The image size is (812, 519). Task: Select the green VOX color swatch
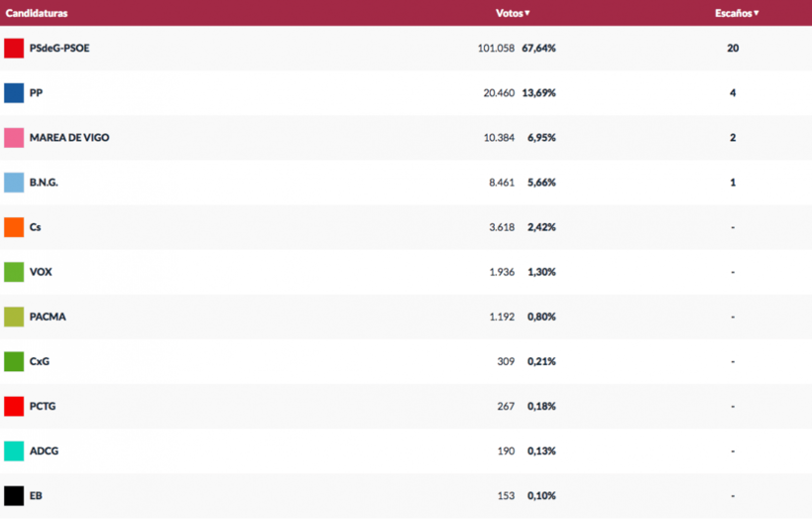click(14, 272)
